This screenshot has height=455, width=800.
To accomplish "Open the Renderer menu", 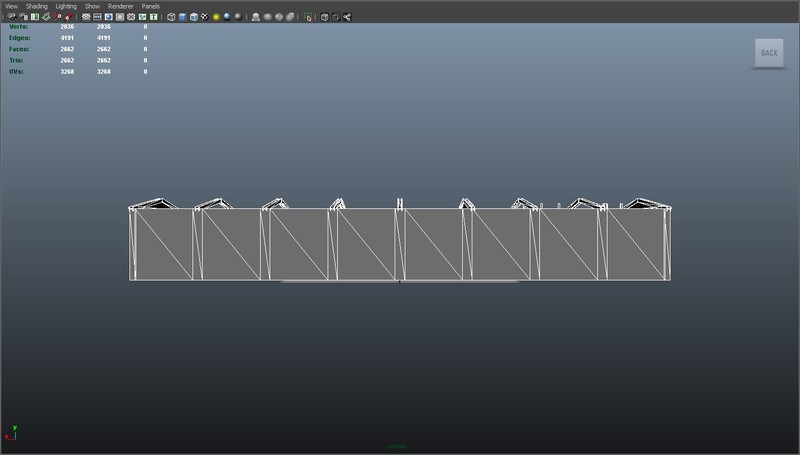I will 120,6.
